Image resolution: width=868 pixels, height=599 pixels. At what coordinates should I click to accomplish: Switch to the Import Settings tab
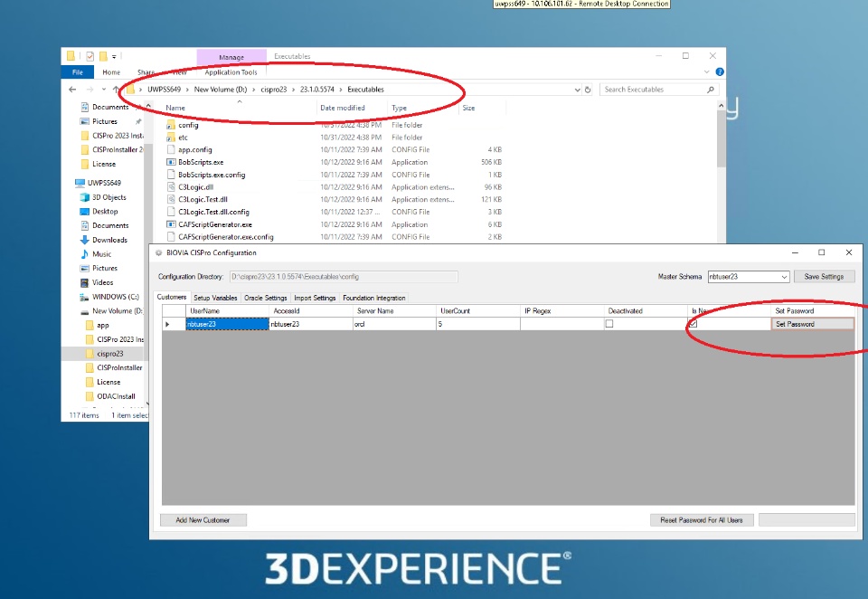coord(315,298)
